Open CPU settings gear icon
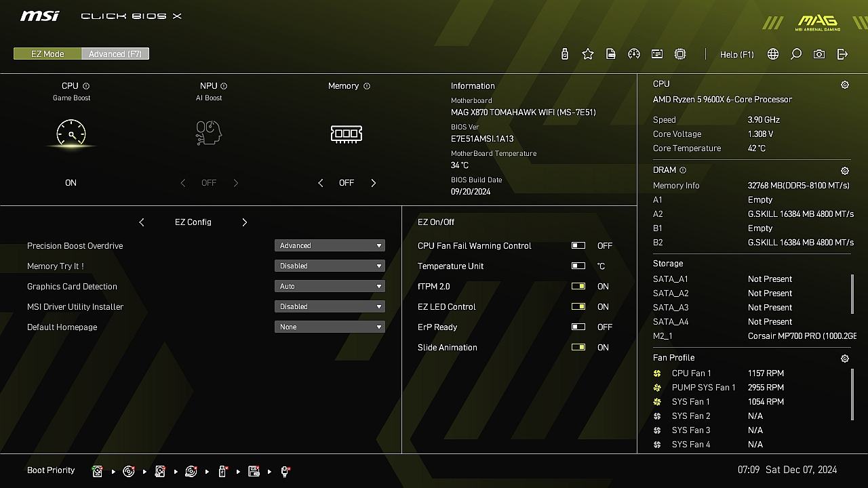This screenshot has height=488, width=868. tap(845, 85)
